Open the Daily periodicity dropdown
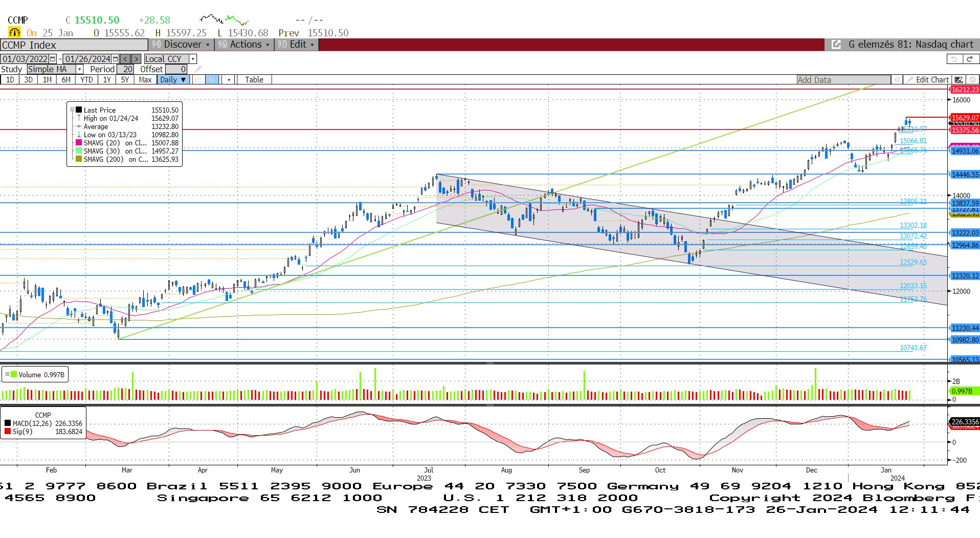This screenshot has height=538, width=980. (173, 80)
